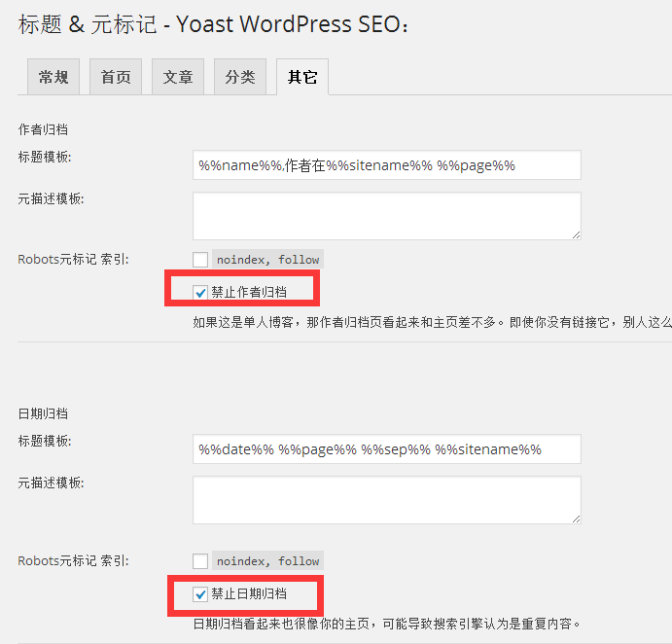Viewport: 672px width, 644px height.
Task: Enable noindex, follow checkbox for 日期归档
Action: (x=200, y=561)
